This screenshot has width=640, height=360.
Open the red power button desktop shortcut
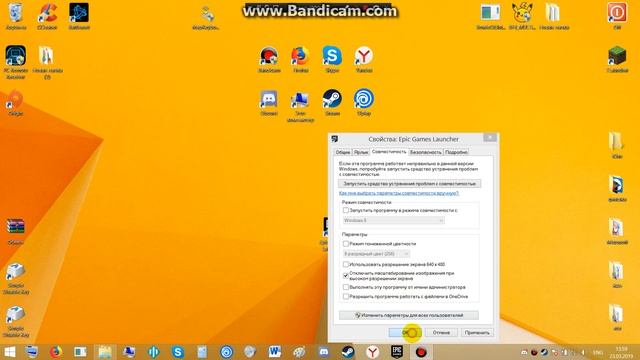617,16
